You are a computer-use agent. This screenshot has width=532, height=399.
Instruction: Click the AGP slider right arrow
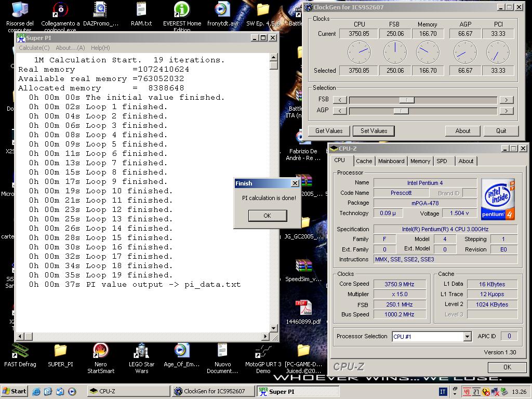pos(506,111)
